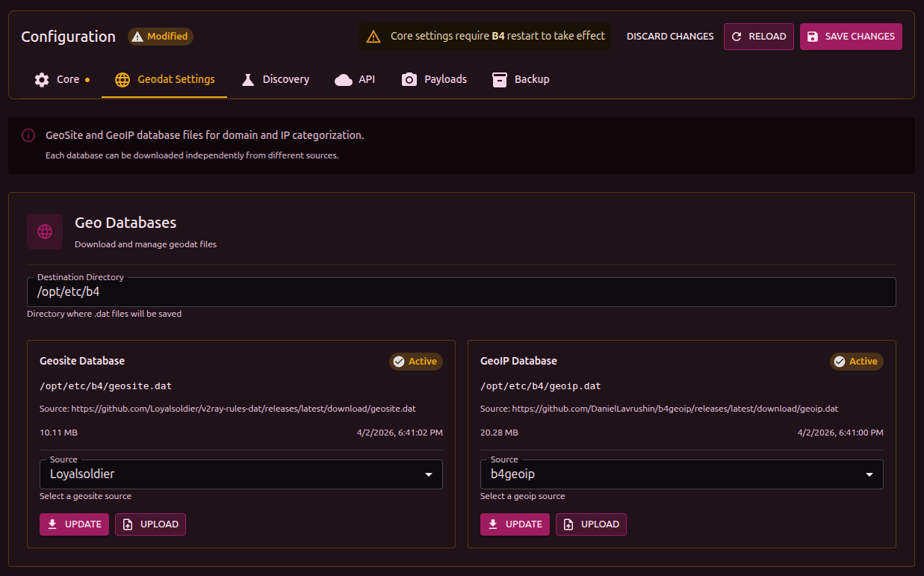The image size is (924, 576).
Task: Expand the b4geoip source dropdown arrow
Action: point(869,474)
